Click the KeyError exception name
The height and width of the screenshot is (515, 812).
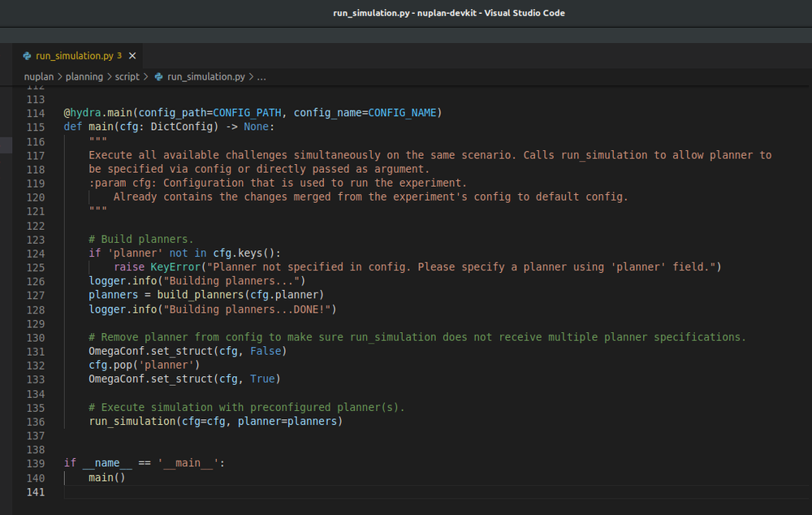tap(175, 266)
